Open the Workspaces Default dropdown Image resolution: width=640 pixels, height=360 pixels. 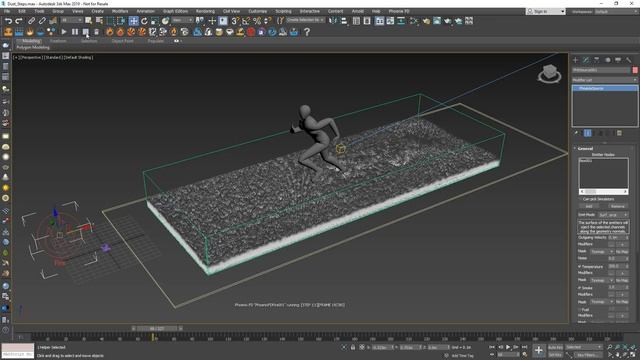[616, 11]
